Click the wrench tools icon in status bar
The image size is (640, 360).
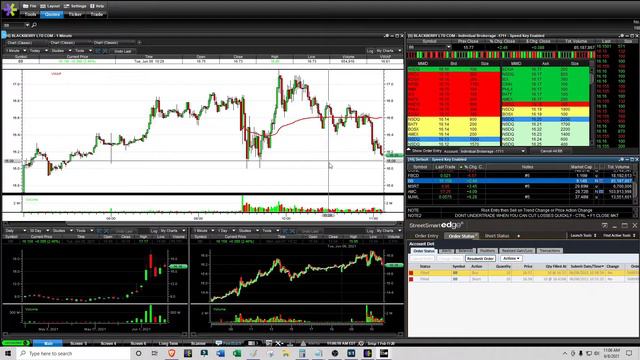(x=278, y=343)
